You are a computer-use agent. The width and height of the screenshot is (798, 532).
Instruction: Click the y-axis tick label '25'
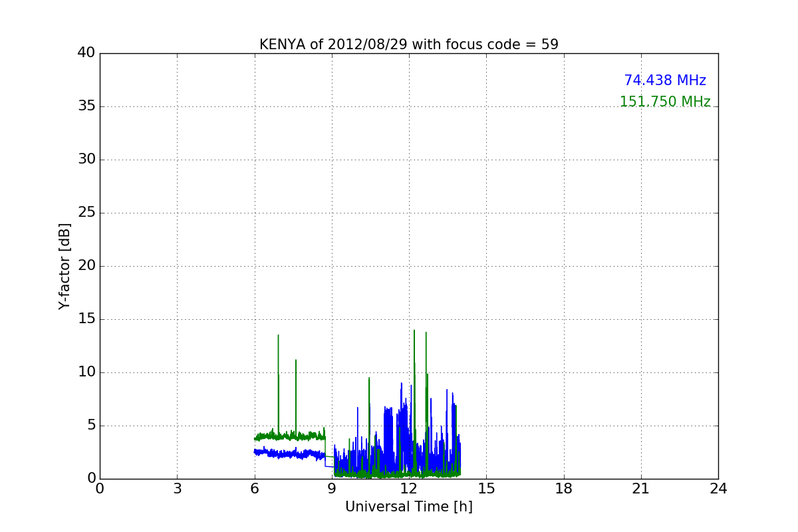[x=86, y=213]
